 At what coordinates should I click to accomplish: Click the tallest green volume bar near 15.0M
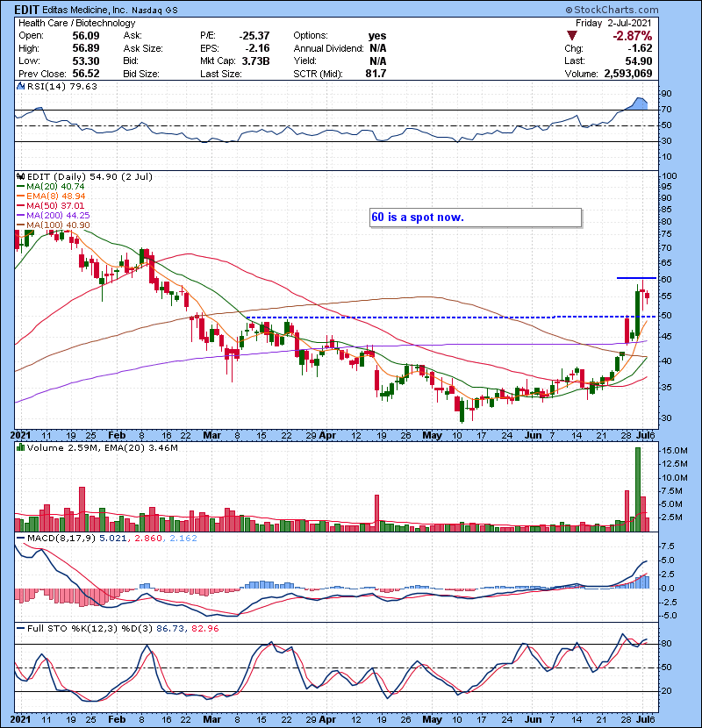(x=637, y=489)
